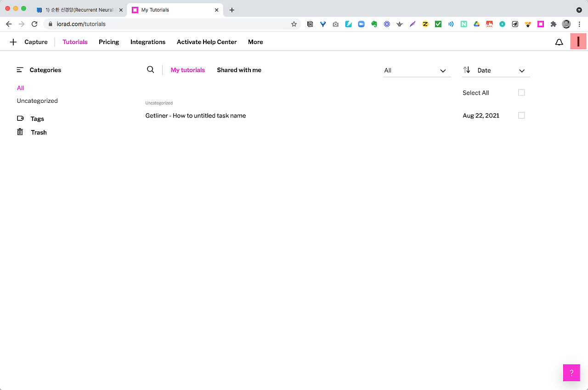The height and width of the screenshot is (390, 588).
Task: Click the yellow Z extension icon
Action: pyautogui.click(x=425, y=24)
